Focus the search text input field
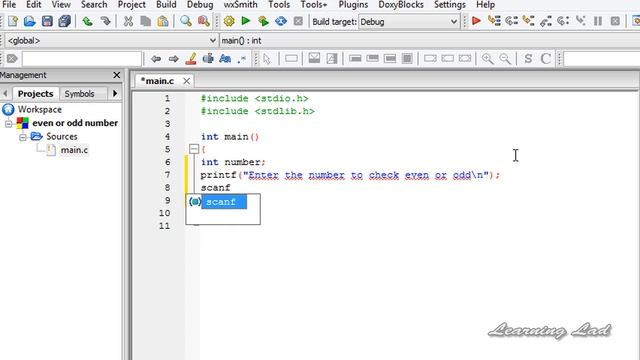Screen dimensions: 640x360 click(82, 59)
